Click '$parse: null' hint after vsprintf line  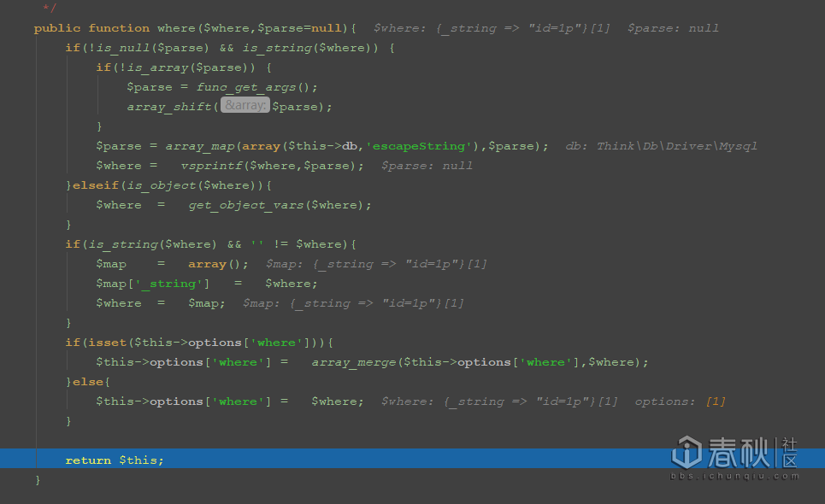427,166
